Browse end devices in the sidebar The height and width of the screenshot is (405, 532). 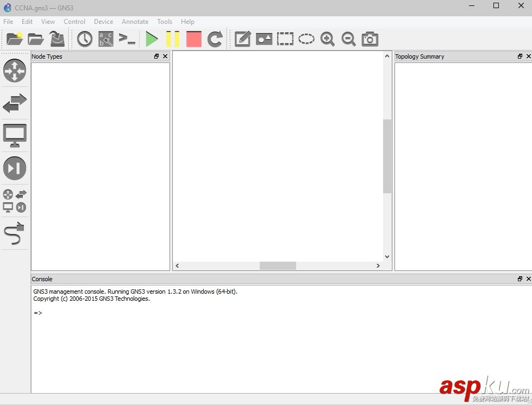pos(15,135)
